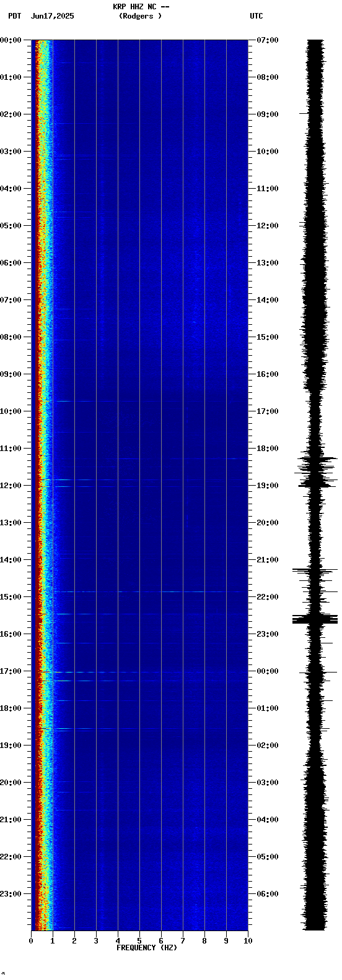Click the large seismogram spike near 23:00 UTC

315,619
